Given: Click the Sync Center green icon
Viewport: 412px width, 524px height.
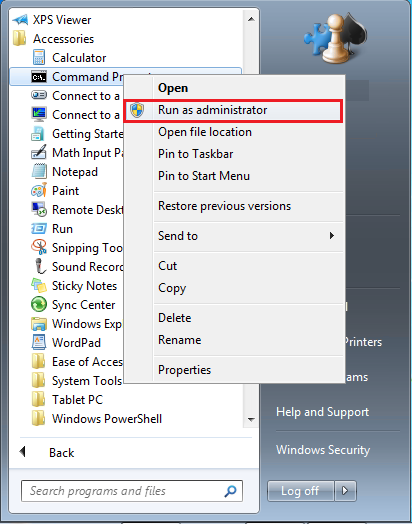Looking at the screenshot, I should coord(39,304).
